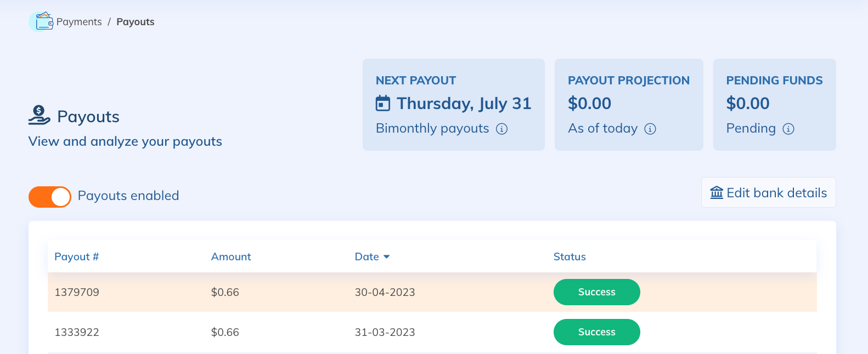Click the Next Payout card

click(453, 105)
